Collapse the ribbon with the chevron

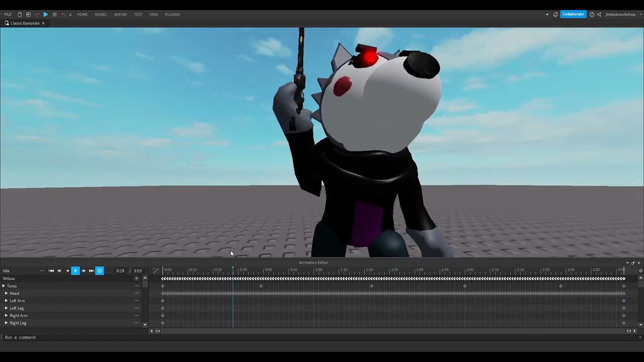point(547,15)
